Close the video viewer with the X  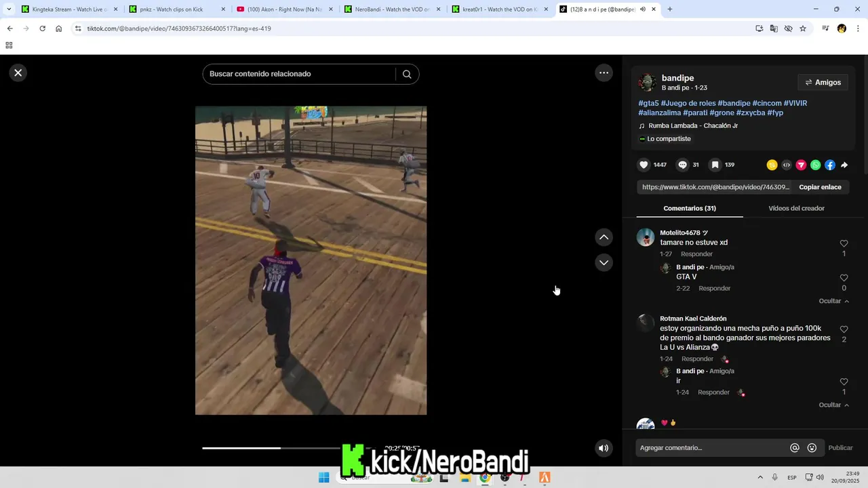point(18,73)
